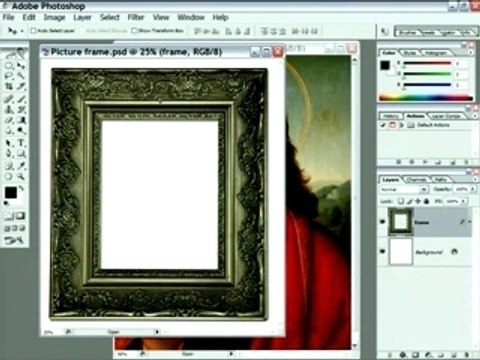
Task: Select the Eyedropper tool
Action: click(21, 166)
